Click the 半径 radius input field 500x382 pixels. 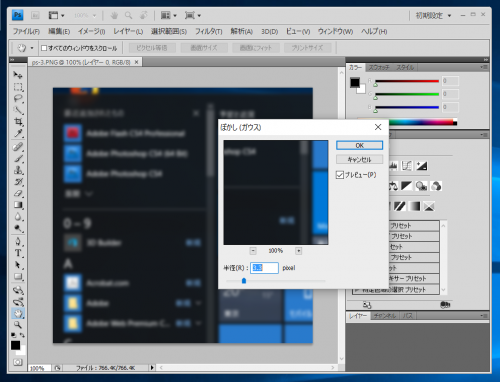264,268
